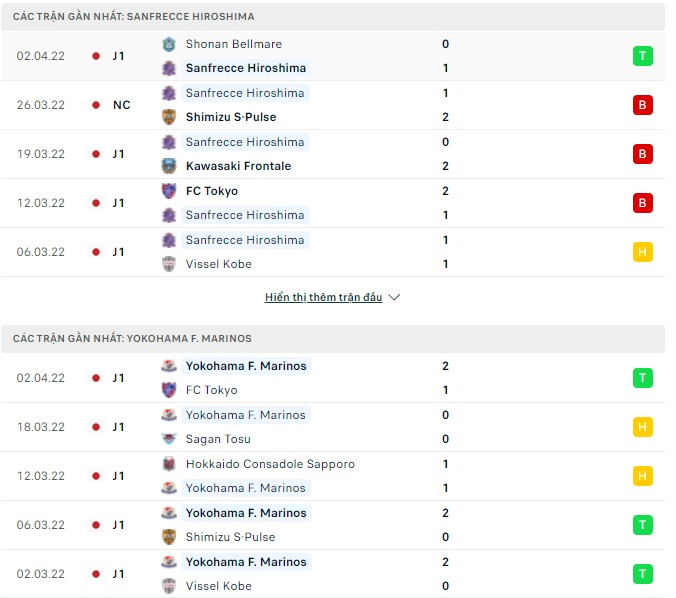This screenshot has width=676, height=598.
Task: Click the Yokohama F. Marinos crest in the 02.04.22 match
Action: tap(168, 366)
